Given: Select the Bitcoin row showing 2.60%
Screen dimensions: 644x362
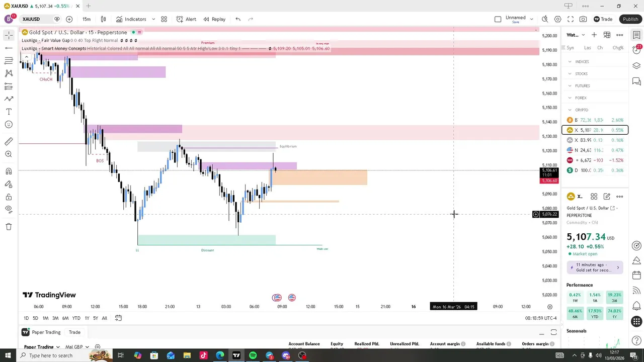Looking at the screenshot, I should coord(596,120).
